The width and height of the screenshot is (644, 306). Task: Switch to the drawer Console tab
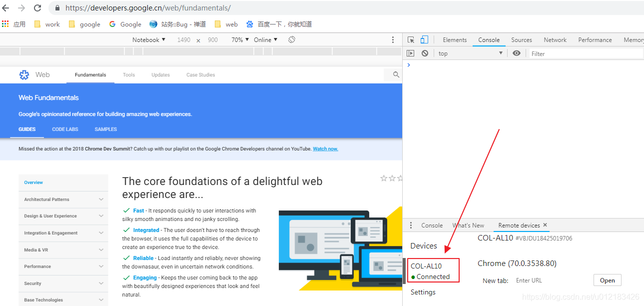tap(432, 225)
